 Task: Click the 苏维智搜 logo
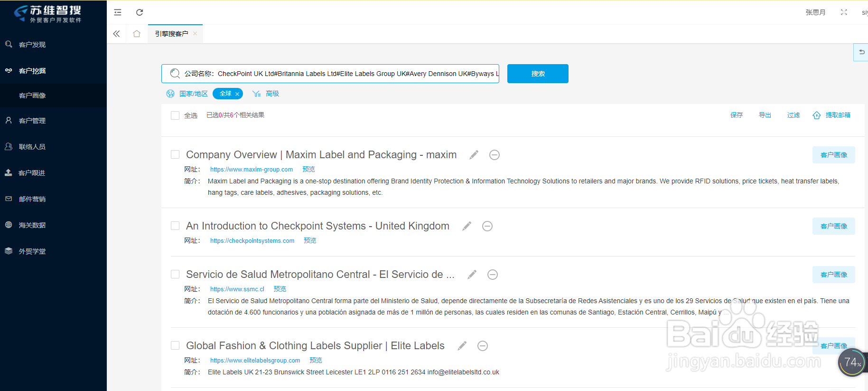47,14
